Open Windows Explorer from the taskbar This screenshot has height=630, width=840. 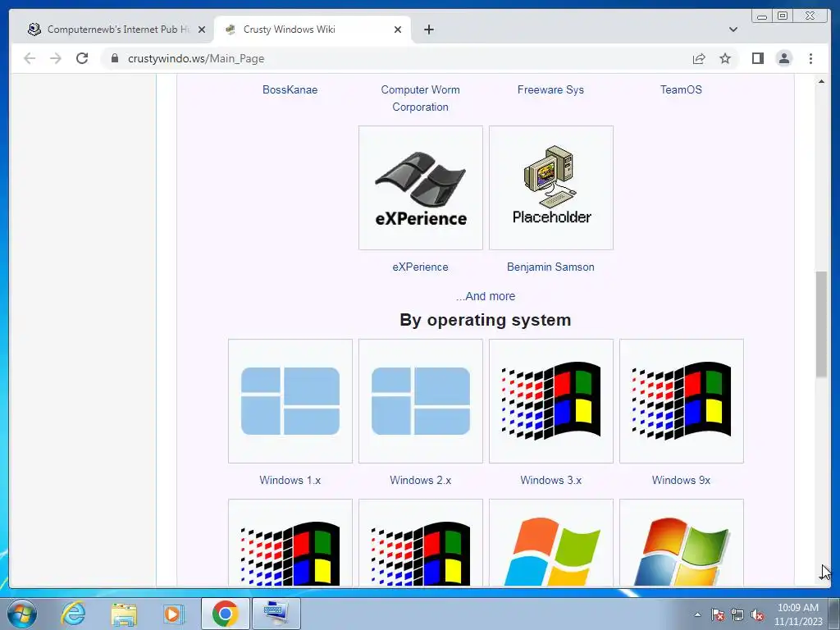coord(124,614)
